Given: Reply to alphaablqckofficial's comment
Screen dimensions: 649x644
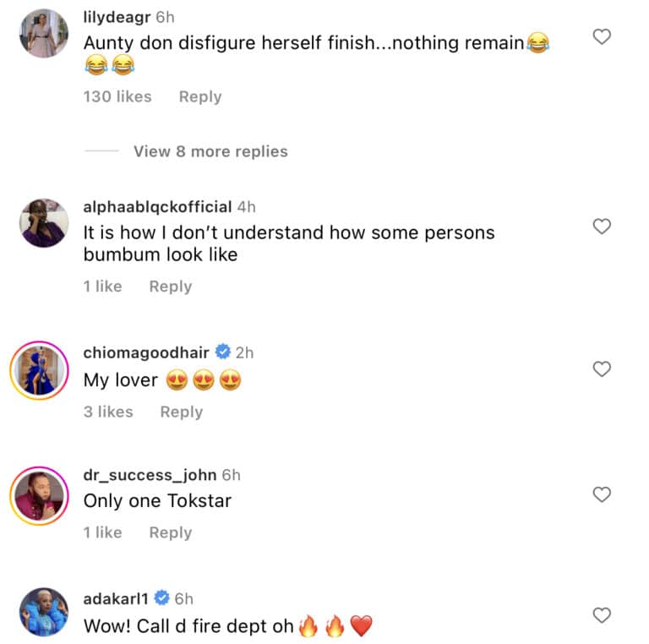Looking at the screenshot, I should click(171, 287).
